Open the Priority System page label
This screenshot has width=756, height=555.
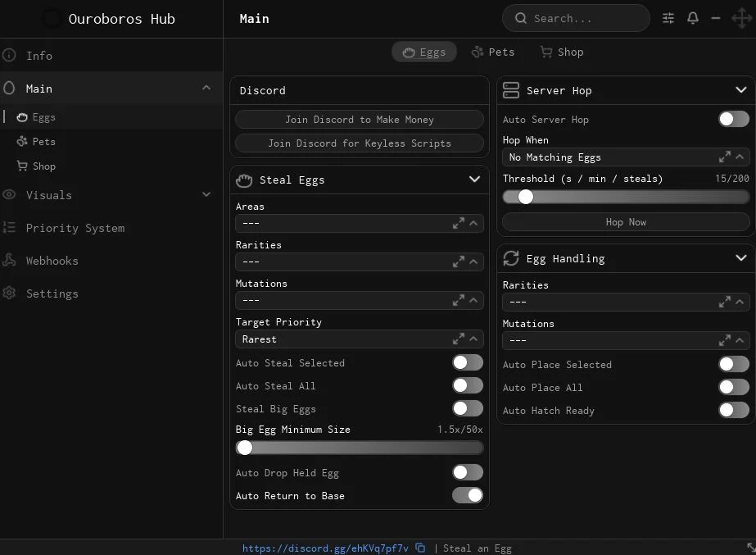pos(75,228)
